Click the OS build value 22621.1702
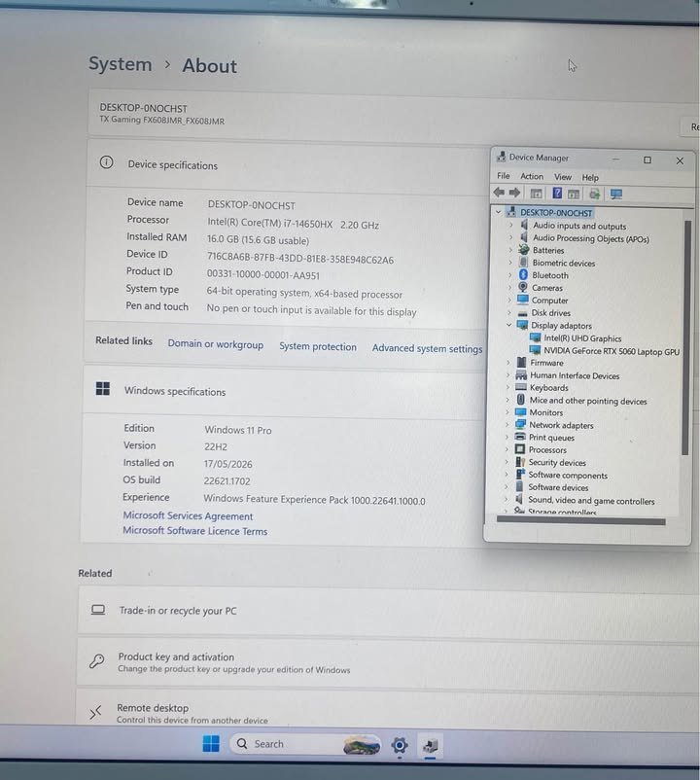Viewport: 700px width, 780px height. [x=227, y=481]
